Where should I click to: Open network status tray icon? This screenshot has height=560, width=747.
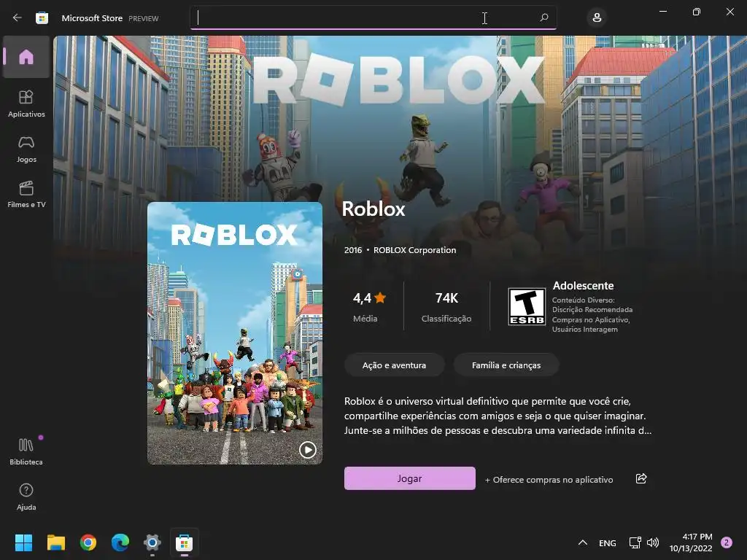635,542
